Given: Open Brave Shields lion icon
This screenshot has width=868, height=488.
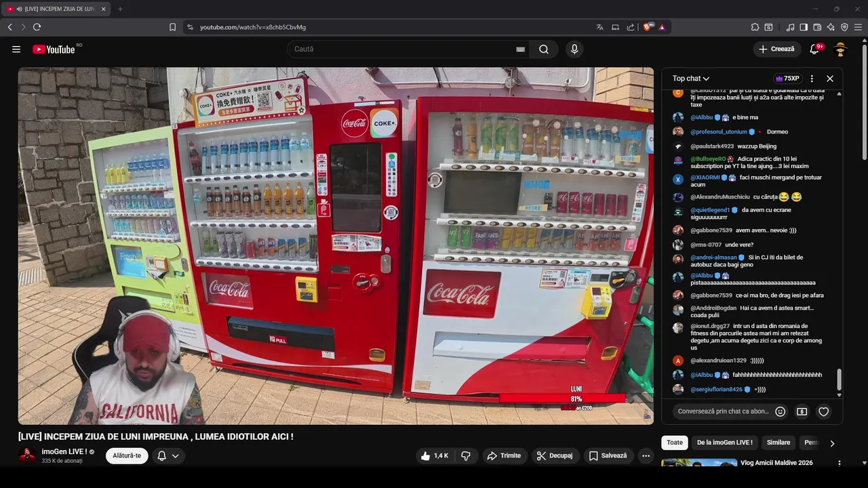Looking at the screenshot, I should 648,27.
